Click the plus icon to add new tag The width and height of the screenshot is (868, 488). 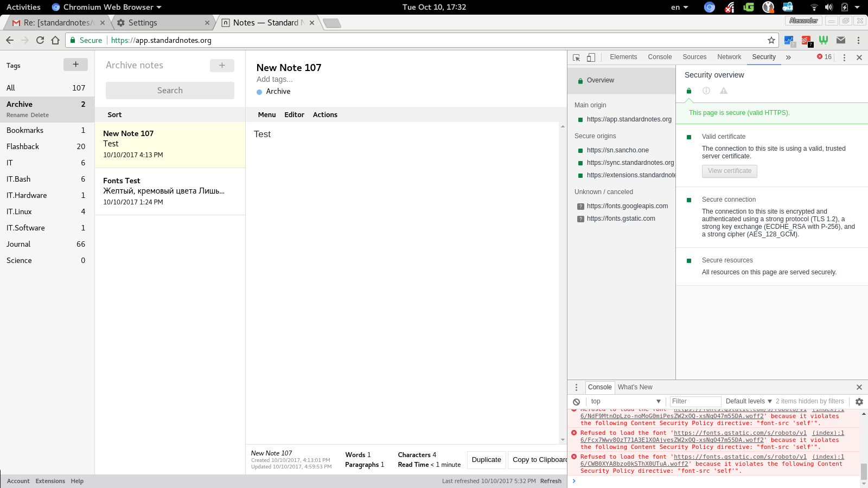click(x=75, y=64)
